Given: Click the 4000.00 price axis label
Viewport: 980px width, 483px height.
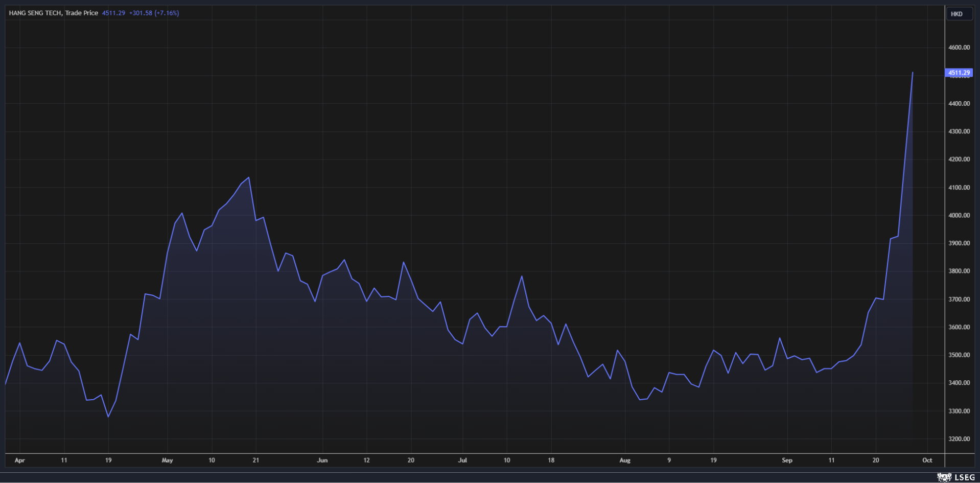Looking at the screenshot, I should (x=959, y=215).
